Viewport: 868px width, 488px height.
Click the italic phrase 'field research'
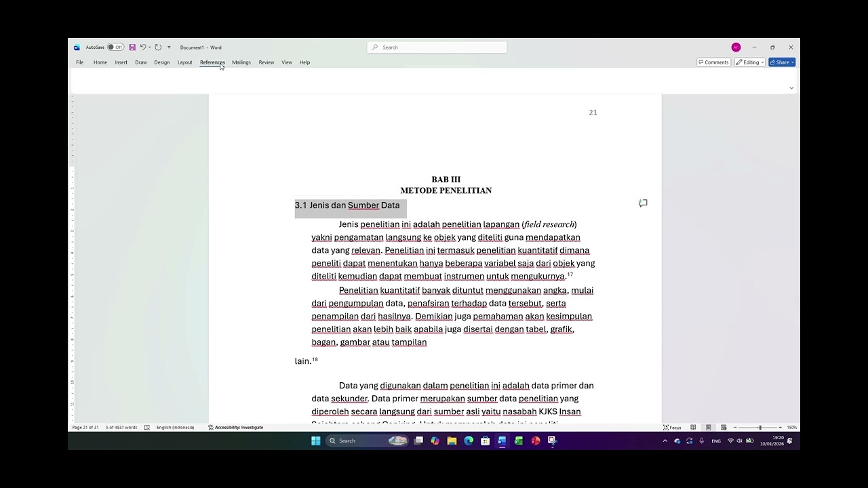[x=549, y=224]
